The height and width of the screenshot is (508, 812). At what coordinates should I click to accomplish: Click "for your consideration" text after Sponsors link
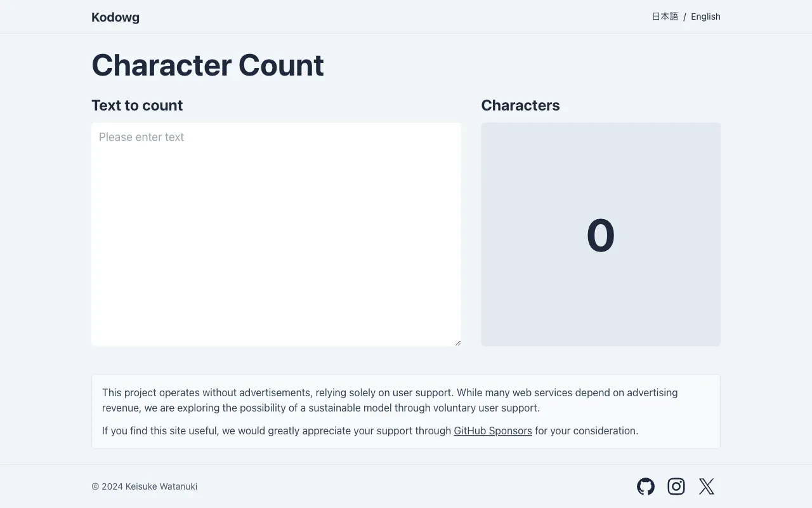tap(586, 431)
